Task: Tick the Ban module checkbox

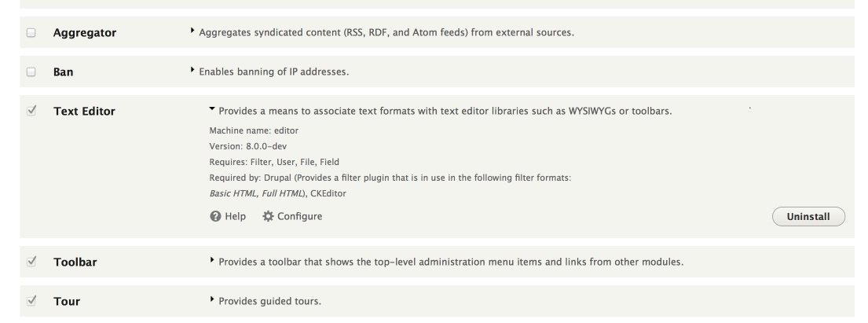Action: click(31, 72)
